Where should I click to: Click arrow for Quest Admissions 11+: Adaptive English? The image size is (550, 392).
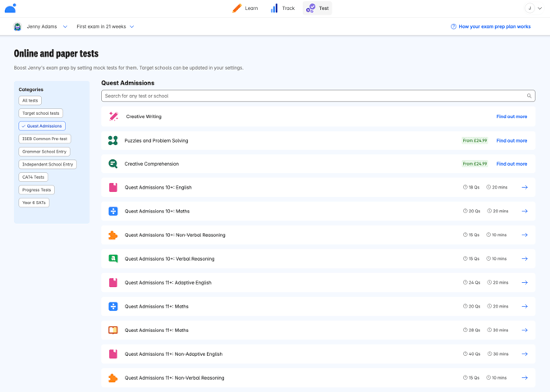[525, 283]
